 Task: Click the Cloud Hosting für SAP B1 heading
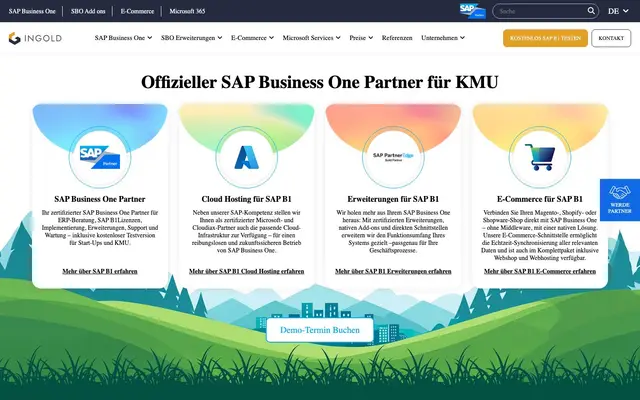247,199
